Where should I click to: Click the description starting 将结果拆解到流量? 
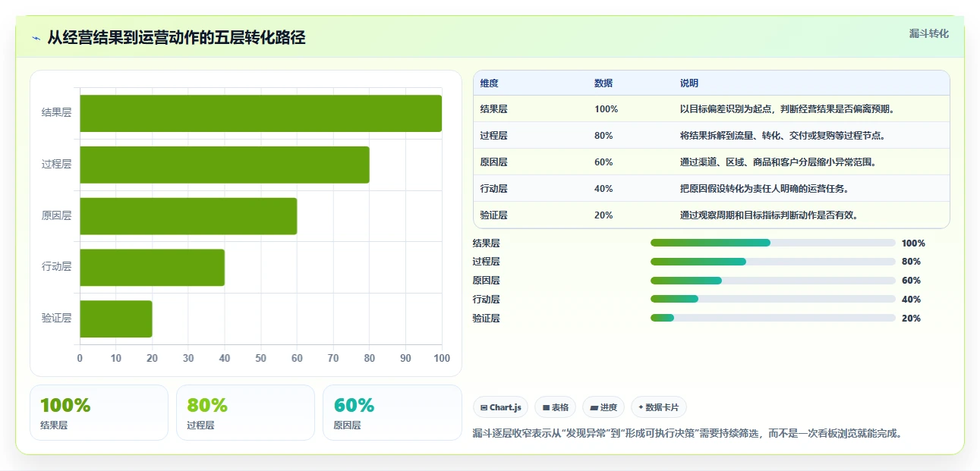[x=783, y=136]
